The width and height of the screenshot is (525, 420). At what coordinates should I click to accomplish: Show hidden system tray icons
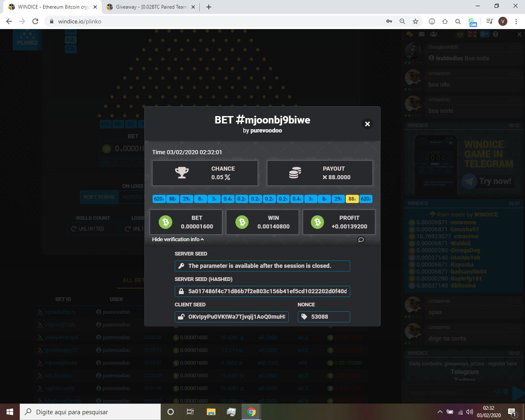point(440,412)
